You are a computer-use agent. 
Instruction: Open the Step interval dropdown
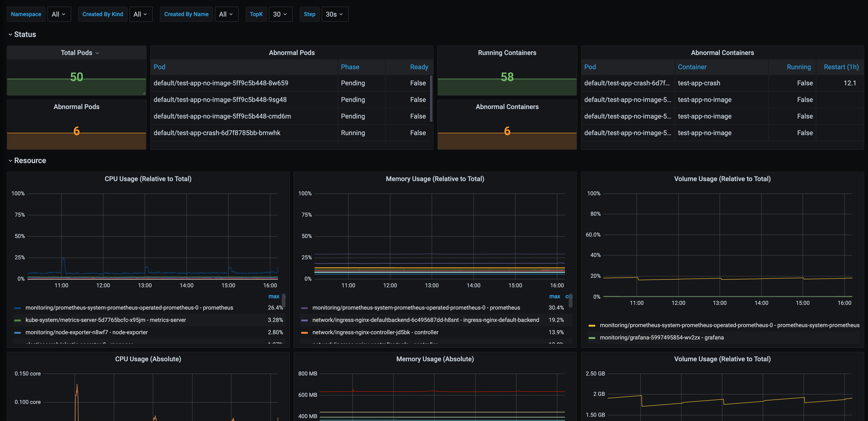tap(334, 14)
